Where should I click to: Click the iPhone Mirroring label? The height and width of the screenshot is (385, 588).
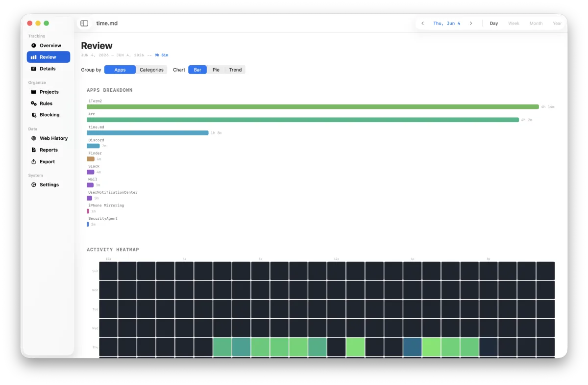pos(106,205)
